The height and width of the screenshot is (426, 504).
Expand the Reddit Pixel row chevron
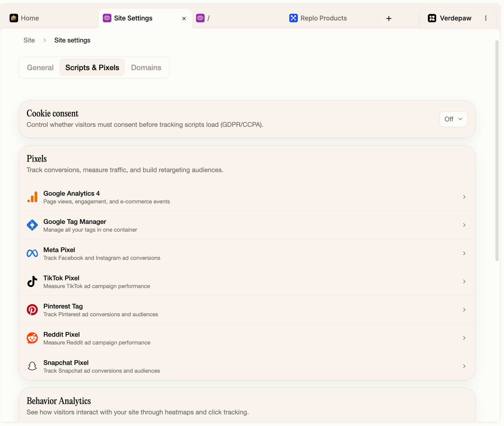pyautogui.click(x=464, y=338)
